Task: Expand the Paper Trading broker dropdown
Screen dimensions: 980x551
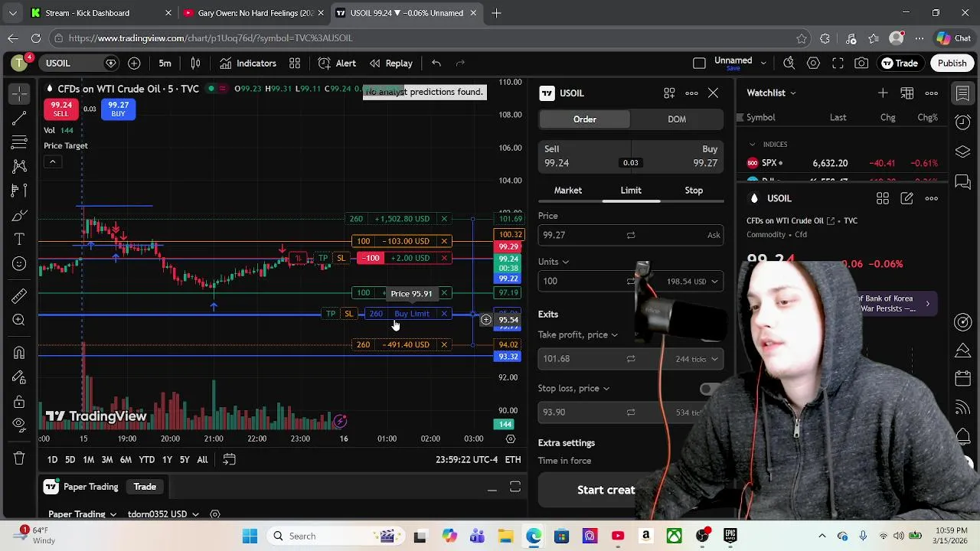Action: (x=82, y=514)
